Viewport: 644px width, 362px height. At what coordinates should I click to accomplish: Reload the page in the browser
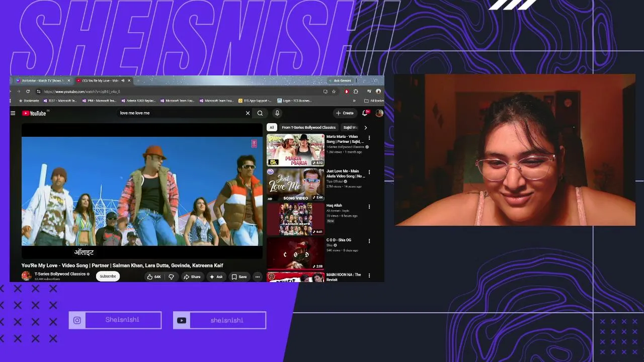[x=28, y=92]
